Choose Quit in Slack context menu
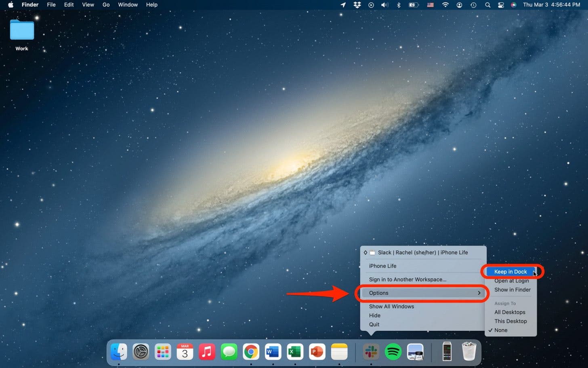588x368 pixels. (374, 324)
